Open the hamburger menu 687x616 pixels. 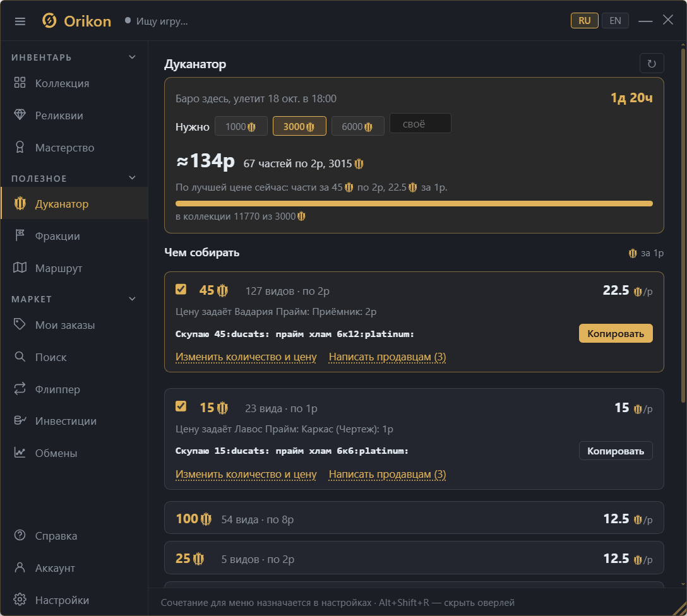(20, 21)
